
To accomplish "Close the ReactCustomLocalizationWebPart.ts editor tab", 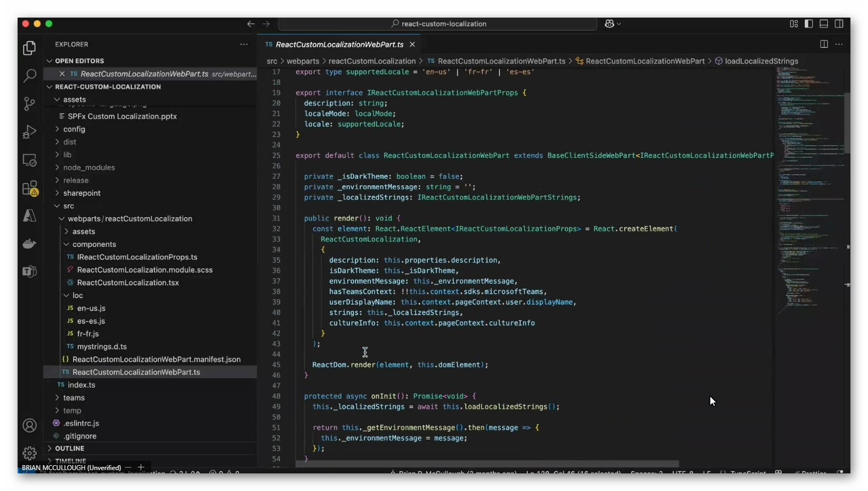I will pos(412,45).
